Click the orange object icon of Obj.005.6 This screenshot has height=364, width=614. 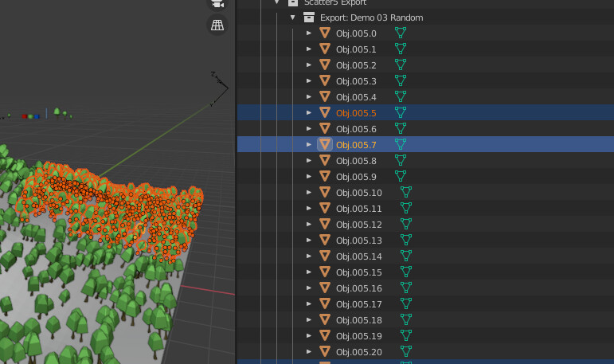(325, 128)
